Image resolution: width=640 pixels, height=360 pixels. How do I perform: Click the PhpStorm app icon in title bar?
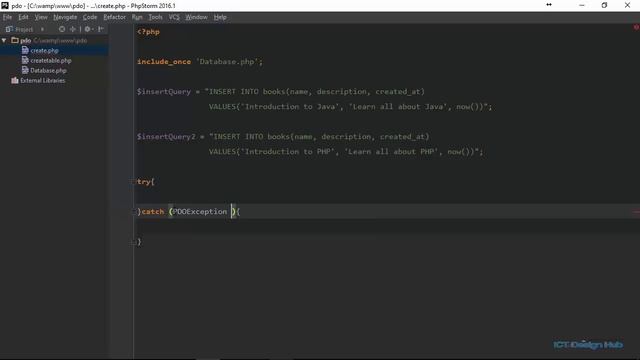coord(5,5)
